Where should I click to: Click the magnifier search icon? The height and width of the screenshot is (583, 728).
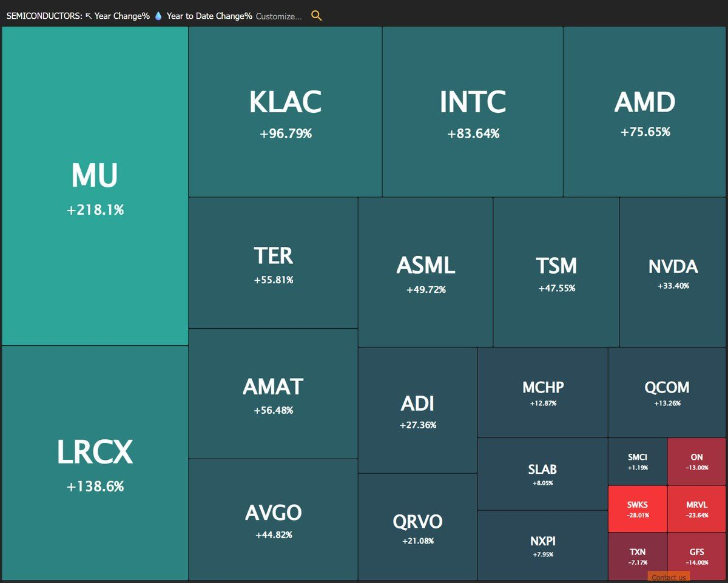click(316, 16)
